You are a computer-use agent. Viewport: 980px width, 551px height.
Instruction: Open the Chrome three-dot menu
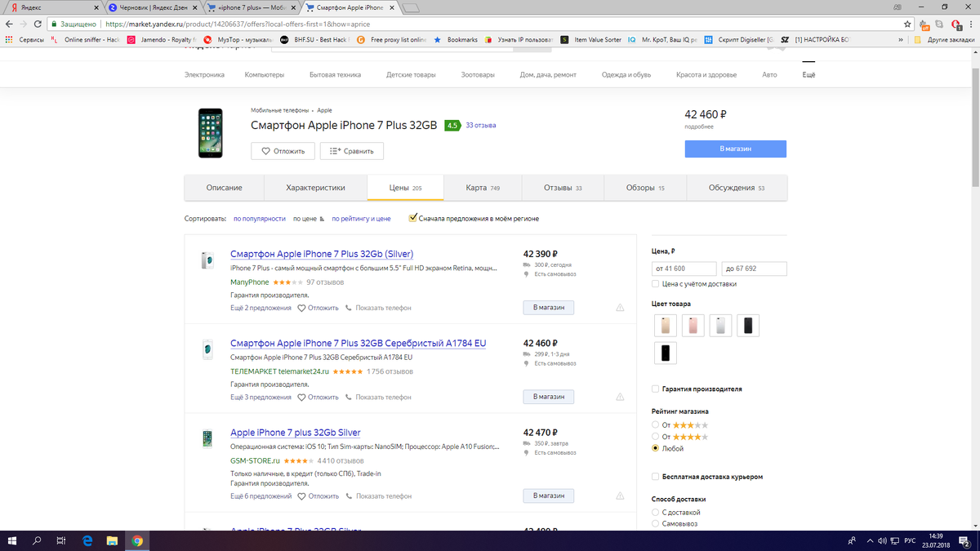[971, 24]
